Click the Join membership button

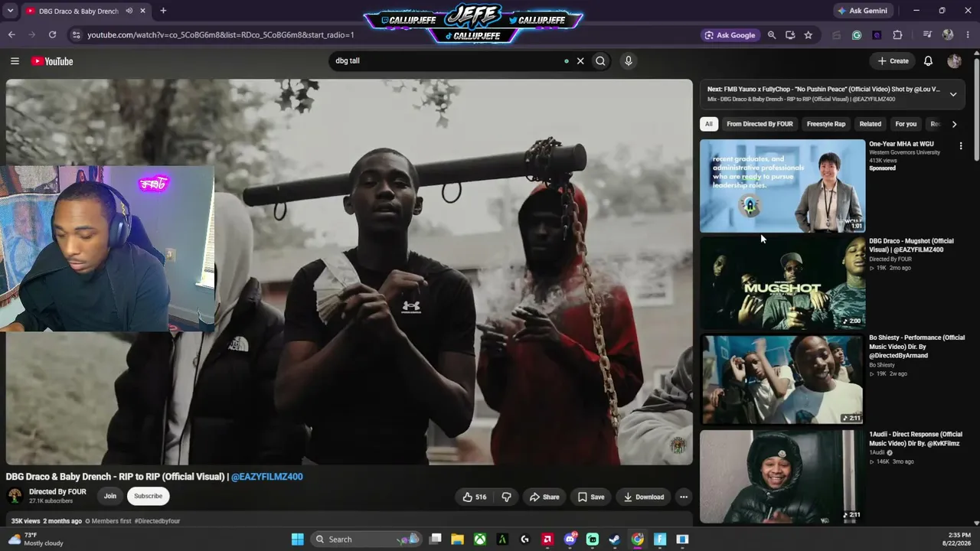[x=110, y=496]
